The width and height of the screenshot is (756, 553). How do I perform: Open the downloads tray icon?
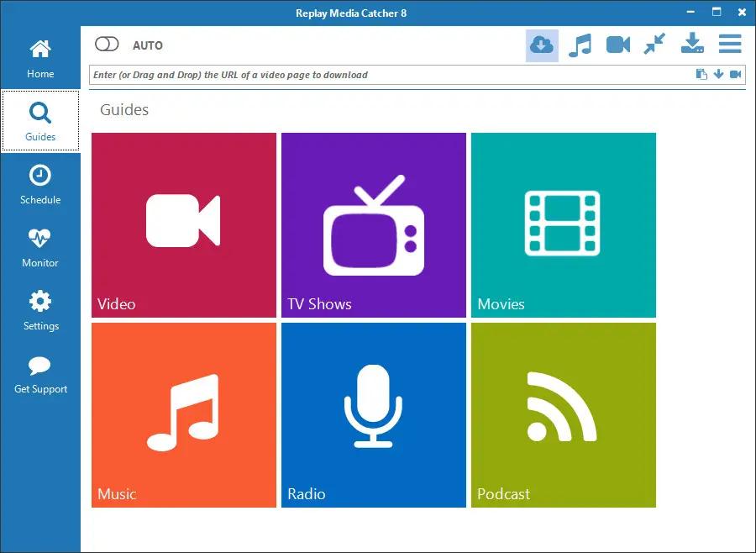(x=692, y=44)
